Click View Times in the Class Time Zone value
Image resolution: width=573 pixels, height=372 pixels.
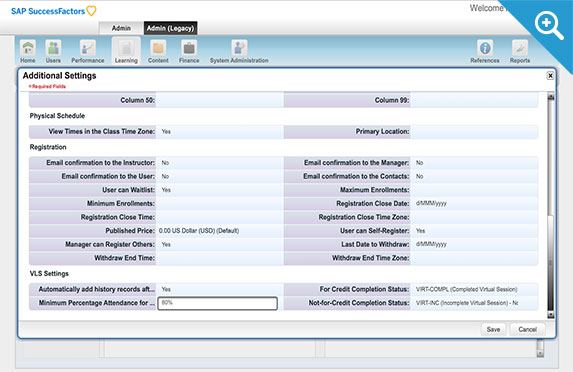click(x=166, y=132)
